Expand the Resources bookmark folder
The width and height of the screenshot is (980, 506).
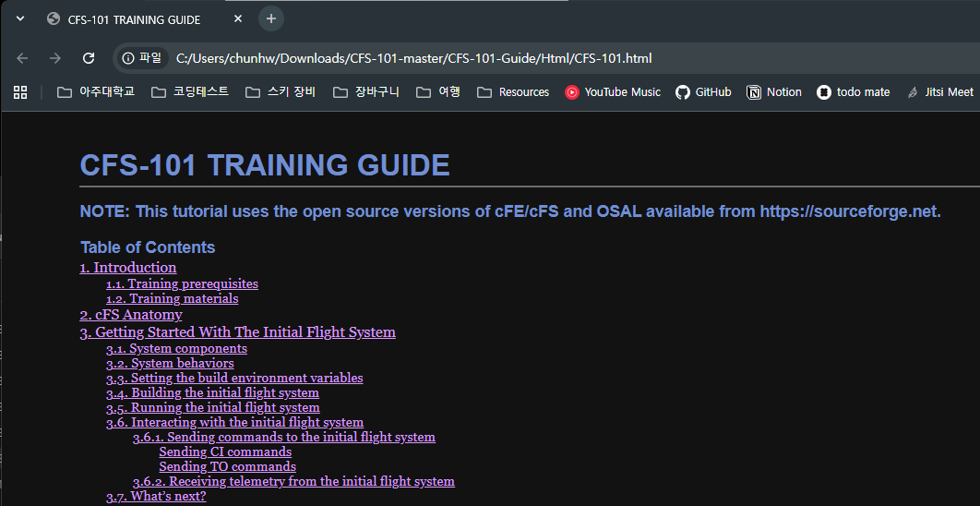[x=512, y=91]
